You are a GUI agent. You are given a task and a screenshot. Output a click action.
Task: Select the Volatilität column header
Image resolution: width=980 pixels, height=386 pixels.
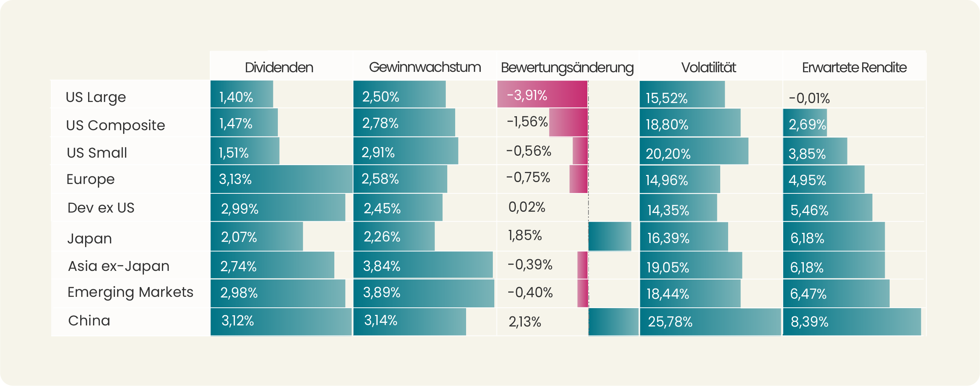709,67
